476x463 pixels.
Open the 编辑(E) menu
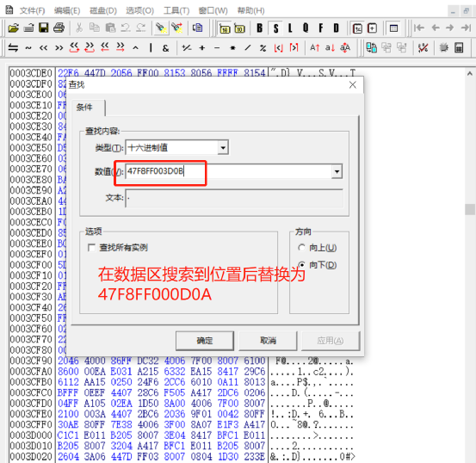click(x=67, y=11)
